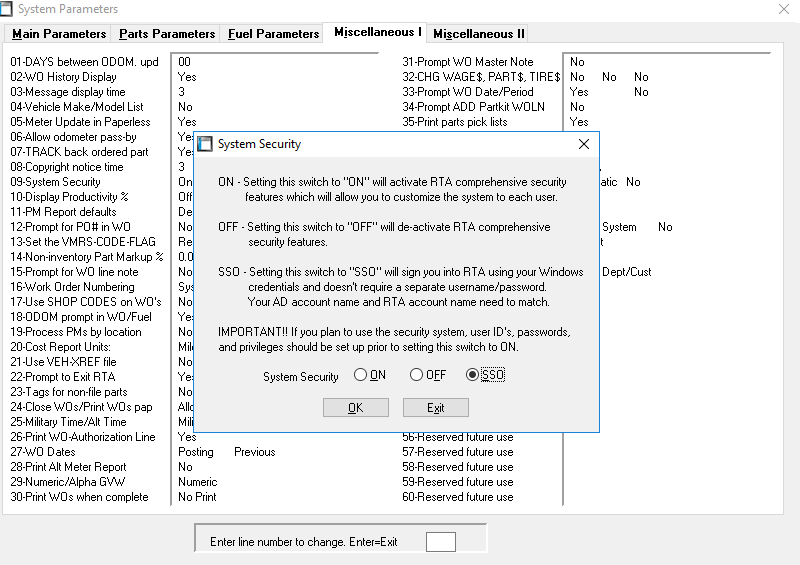800x565 pixels.
Task: Close the System Security dialog
Action: tap(584, 144)
